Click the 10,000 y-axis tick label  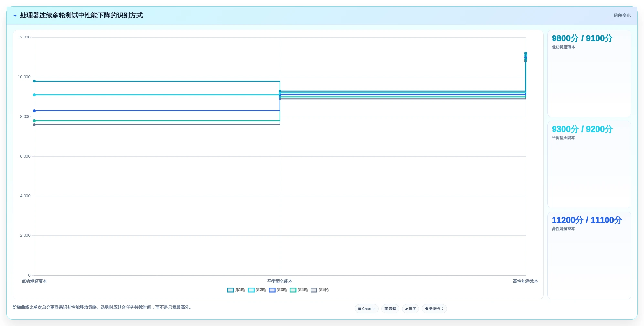point(24,77)
